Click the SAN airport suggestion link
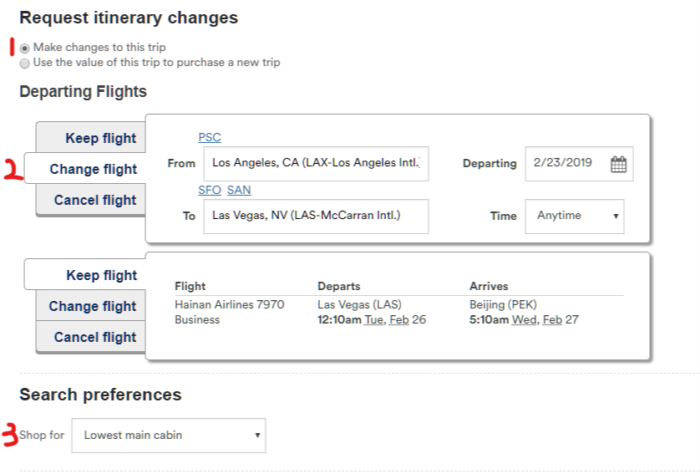Screen dimensions: 700x474 [239, 190]
